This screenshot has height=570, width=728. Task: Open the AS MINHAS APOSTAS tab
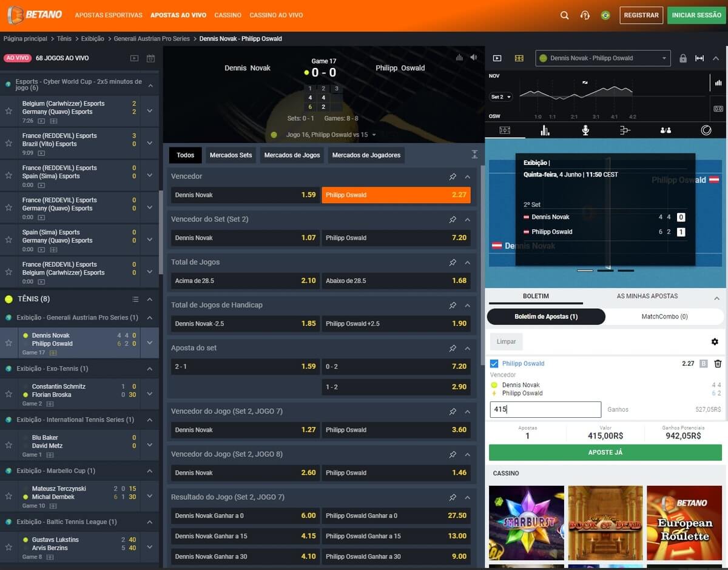(x=647, y=296)
